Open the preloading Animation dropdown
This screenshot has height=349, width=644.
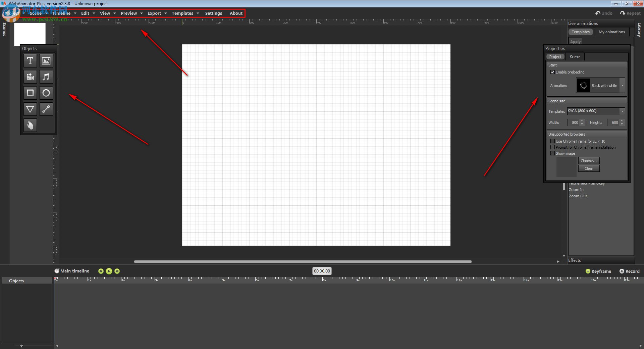623,85
